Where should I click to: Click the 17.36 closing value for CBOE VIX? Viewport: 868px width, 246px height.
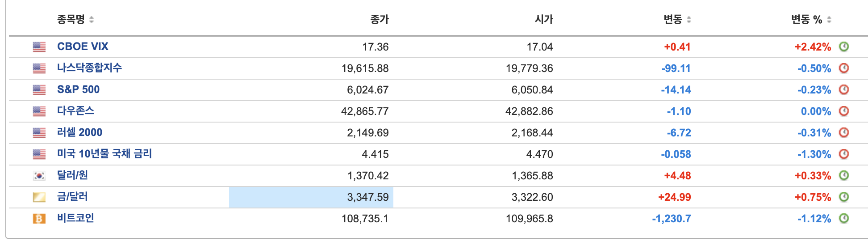pos(375,47)
